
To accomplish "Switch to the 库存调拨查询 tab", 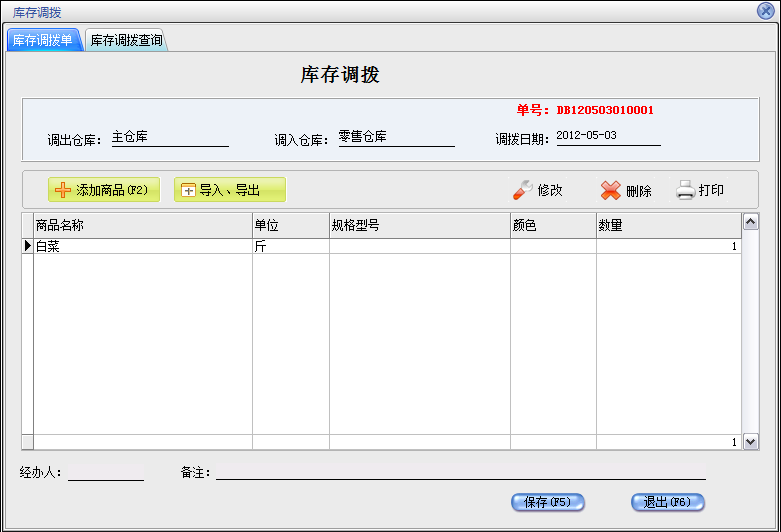I will point(126,41).
